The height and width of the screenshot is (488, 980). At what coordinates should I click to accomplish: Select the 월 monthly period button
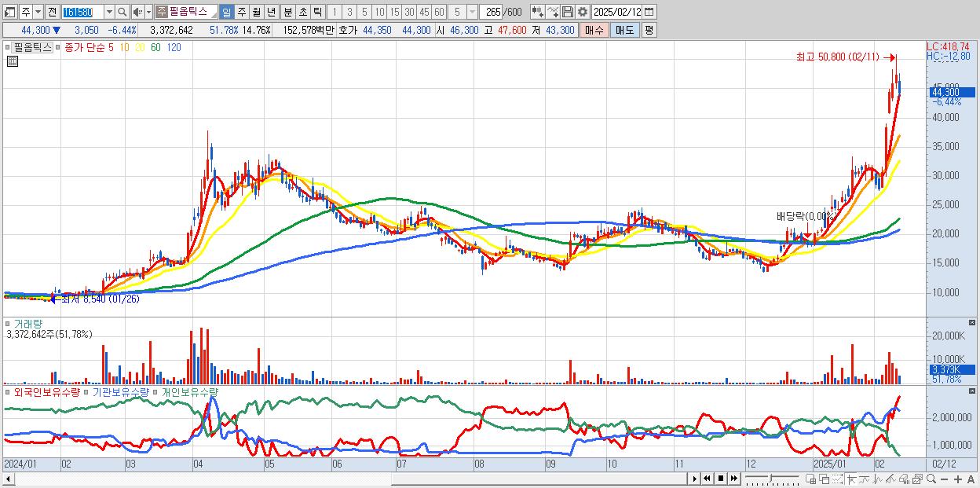pos(256,12)
